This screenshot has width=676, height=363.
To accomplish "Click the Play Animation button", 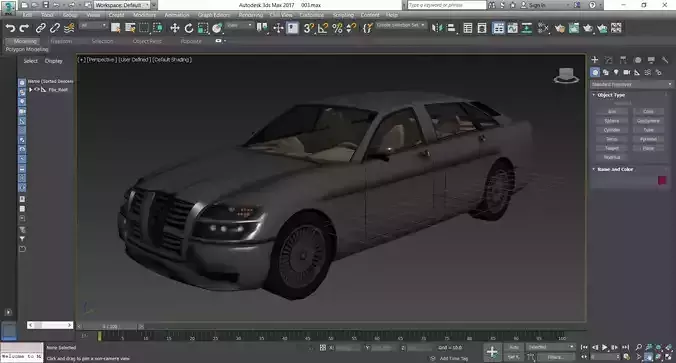I will coord(604,347).
